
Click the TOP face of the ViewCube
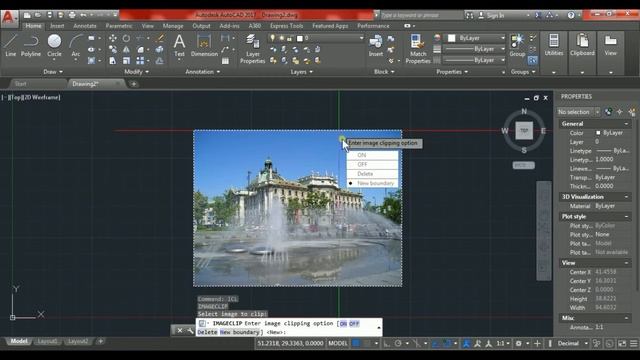tap(524, 131)
